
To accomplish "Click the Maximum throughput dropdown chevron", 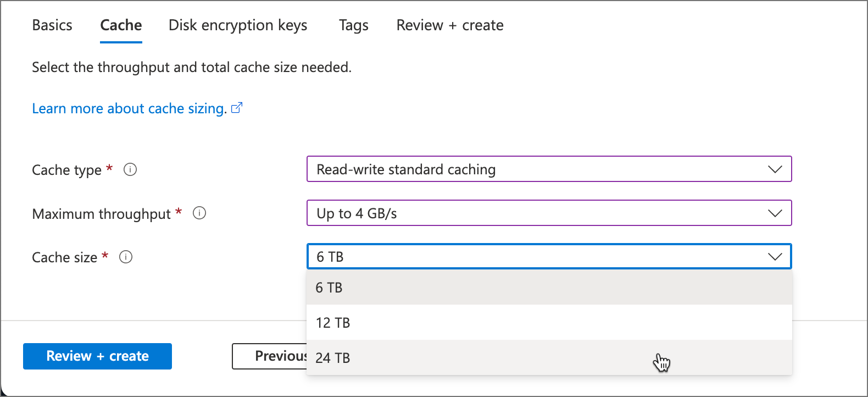I will click(775, 213).
